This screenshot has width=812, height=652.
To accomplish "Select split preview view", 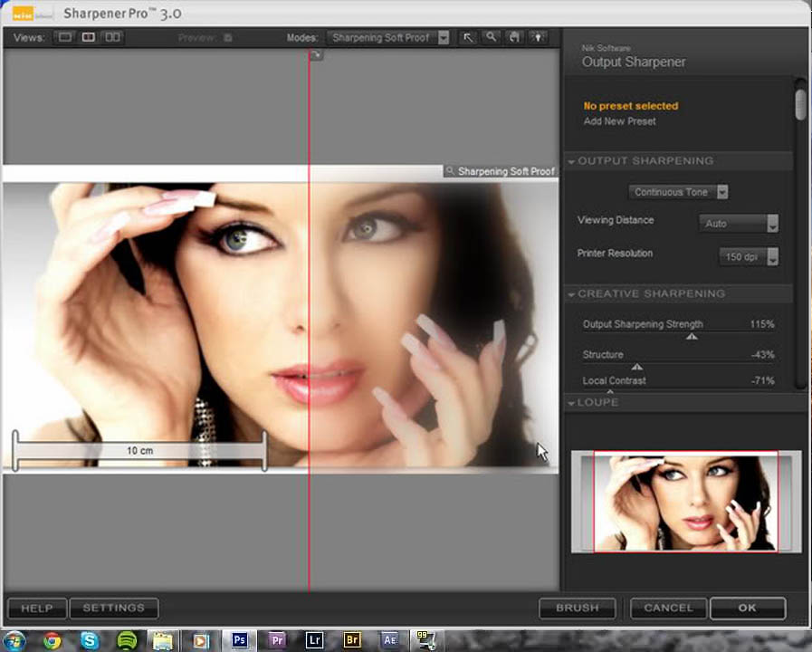I will point(89,37).
